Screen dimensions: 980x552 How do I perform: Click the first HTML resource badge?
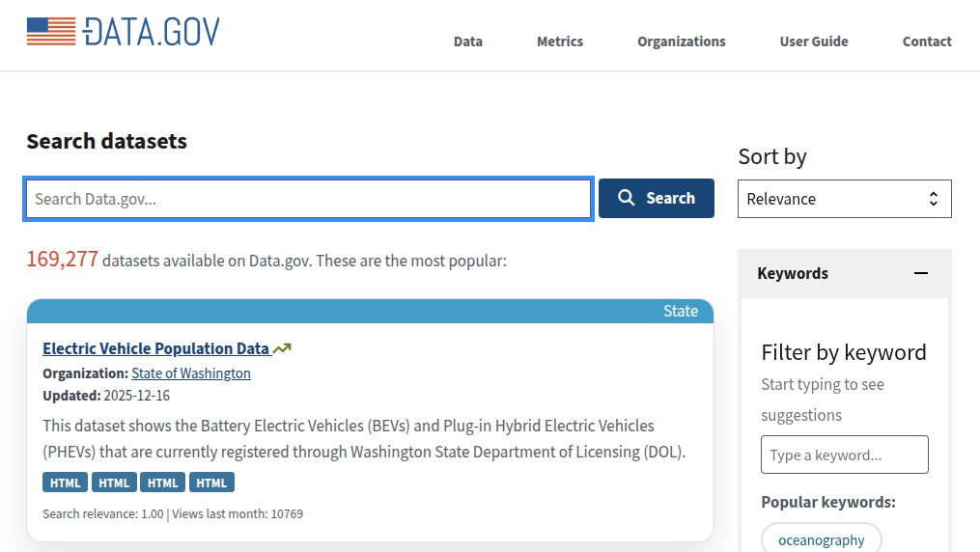(x=65, y=483)
